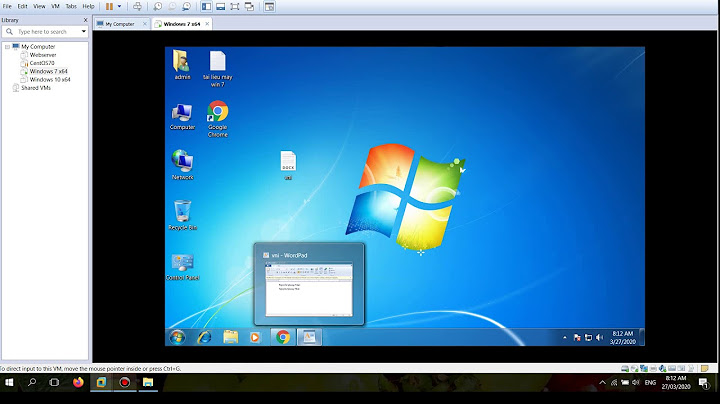Viewport: 720px width, 404px height.
Task: Open the VM menu
Action: pyautogui.click(x=56, y=6)
